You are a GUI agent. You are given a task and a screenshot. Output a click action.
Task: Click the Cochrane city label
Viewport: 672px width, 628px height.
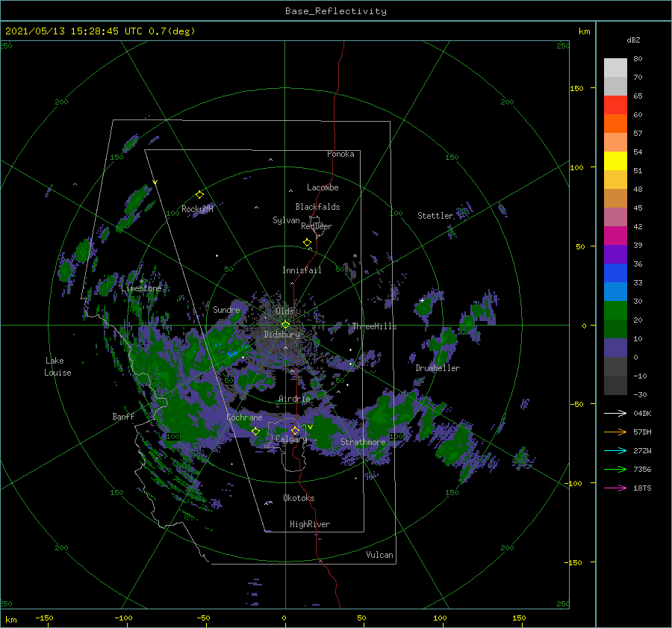244,417
